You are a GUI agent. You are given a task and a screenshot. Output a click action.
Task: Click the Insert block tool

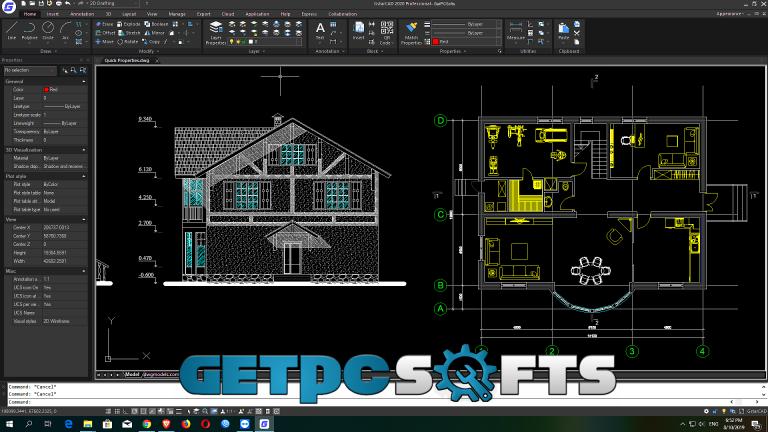[359, 30]
